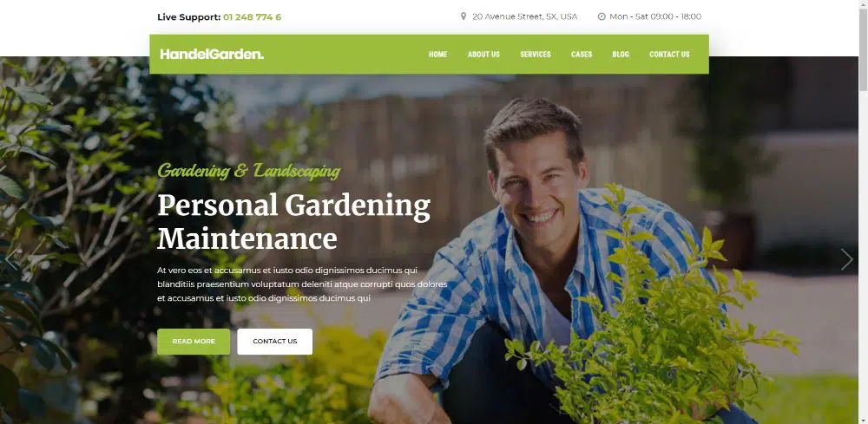The image size is (868, 424).
Task: Open the Blog menu item
Action: tap(621, 54)
